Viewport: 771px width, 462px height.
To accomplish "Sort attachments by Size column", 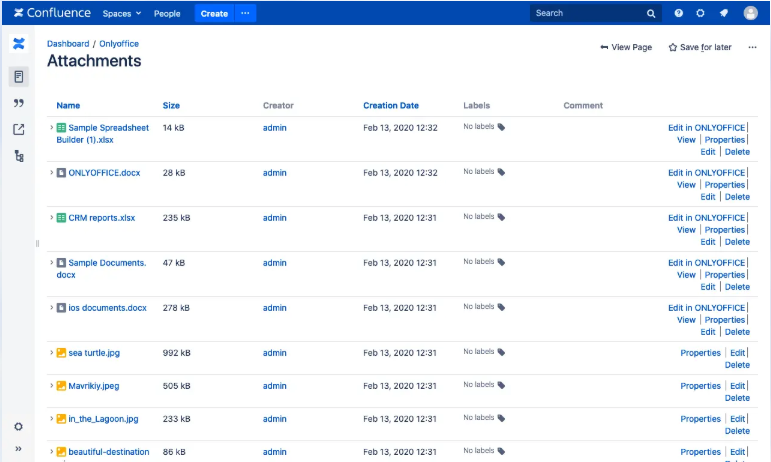I will (171, 105).
